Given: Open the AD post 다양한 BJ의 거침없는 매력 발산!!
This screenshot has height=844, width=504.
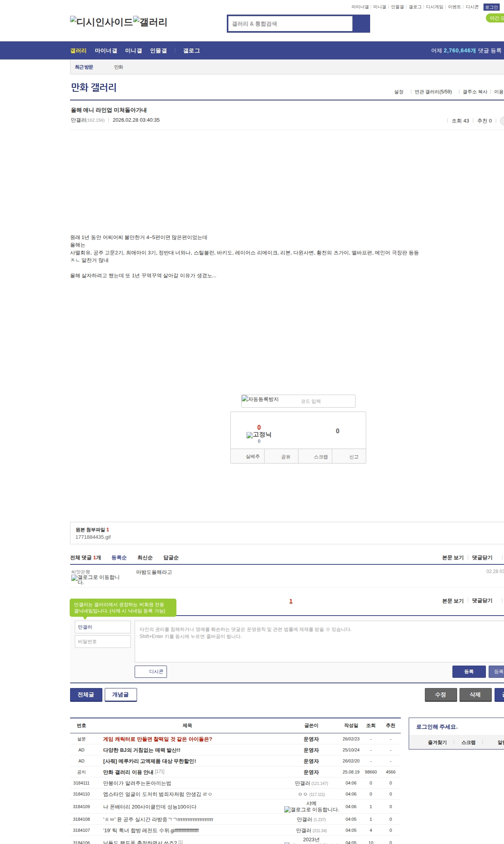Looking at the screenshot, I should click(142, 750).
